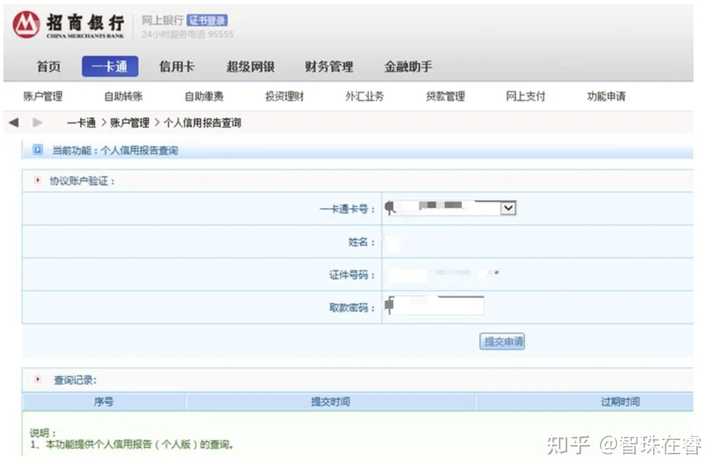Image resolution: width=720 pixels, height=474 pixels.
Task: Select the 一卡通 tab
Action: [110, 66]
